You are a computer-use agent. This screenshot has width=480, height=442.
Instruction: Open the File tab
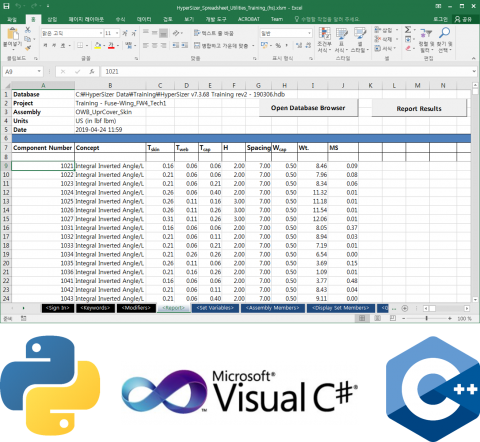point(12,19)
